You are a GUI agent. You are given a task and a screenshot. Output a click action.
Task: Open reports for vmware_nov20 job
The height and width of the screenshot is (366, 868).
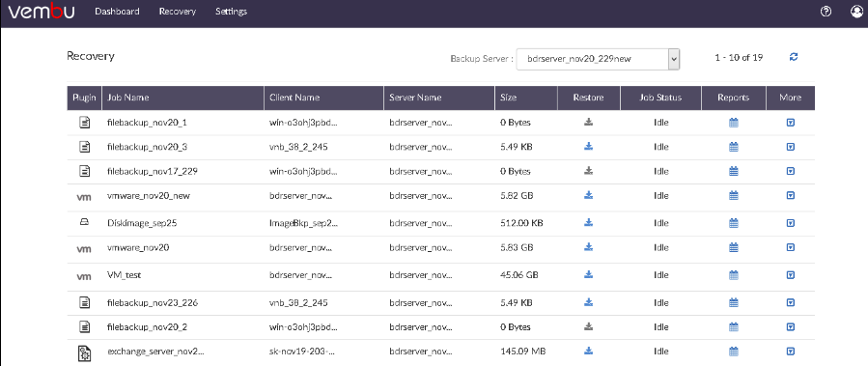(x=734, y=248)
